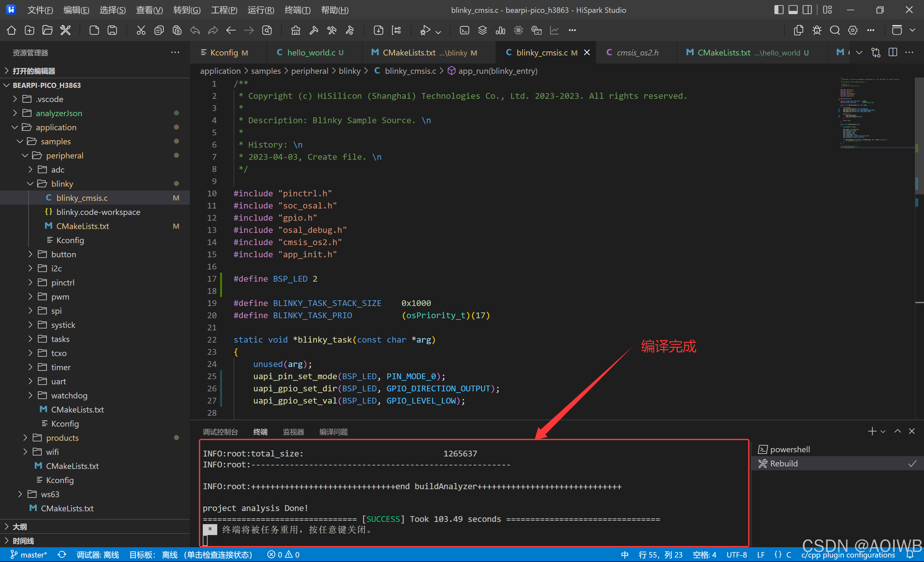Expand the adc folder
924x562 pixels.
tap(57, 170)
